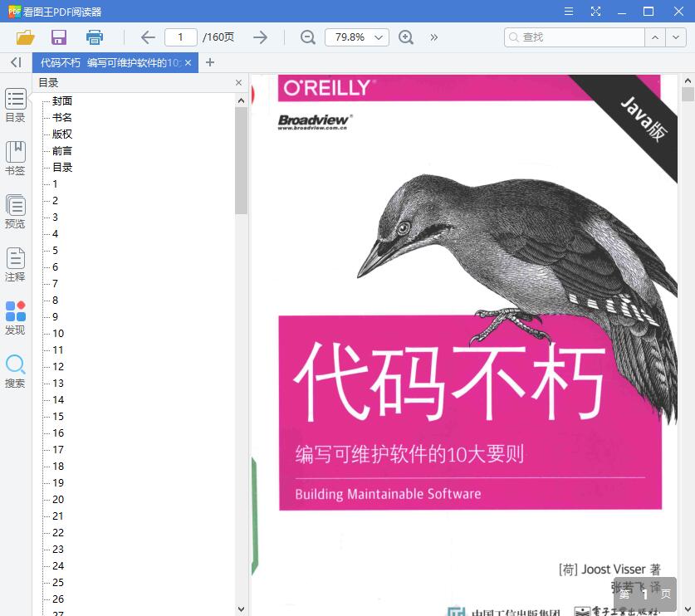The width and height of the screenshot is (695, 616).
Task: Select outline entry 23
Action: point(58,550)
